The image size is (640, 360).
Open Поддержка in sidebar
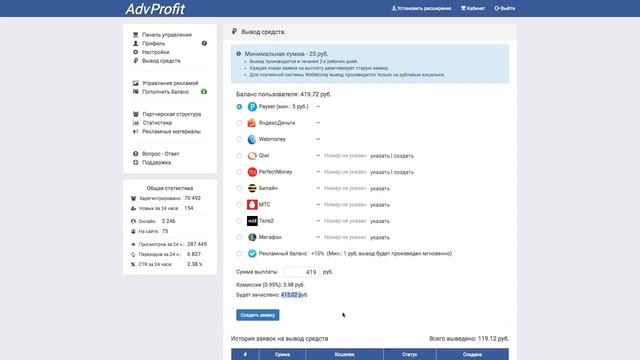[x=156, y=162]
